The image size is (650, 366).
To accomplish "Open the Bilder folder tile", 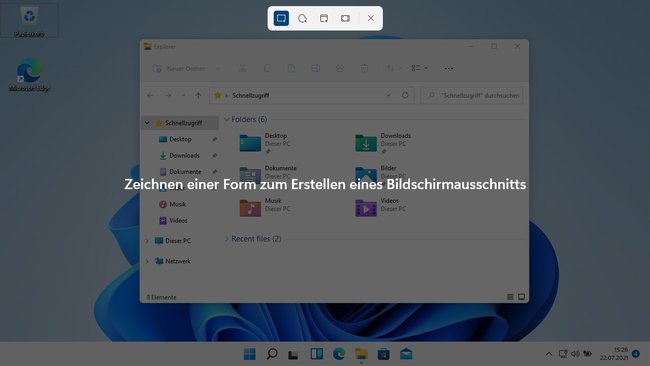I will [x=380, y=175].
